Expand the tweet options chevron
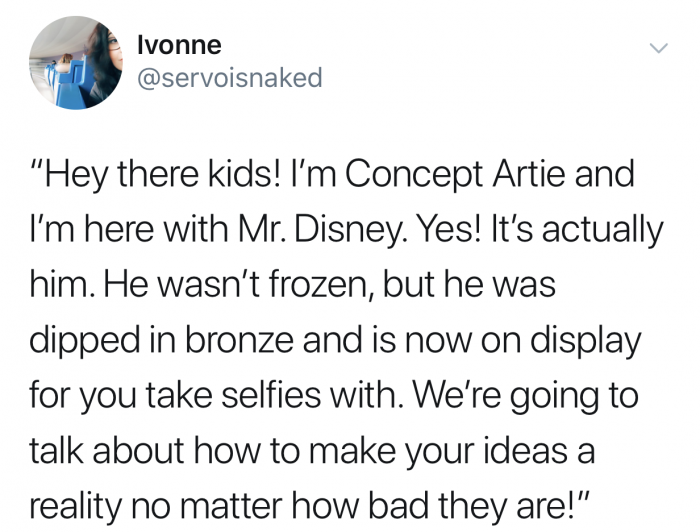The image size is (700, 532). (658, 48)
